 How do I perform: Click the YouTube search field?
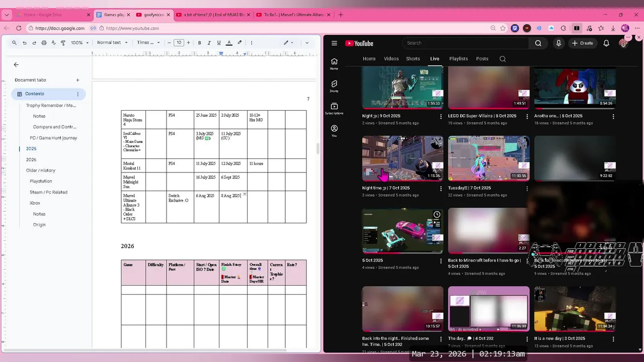(x=465, y=43)
